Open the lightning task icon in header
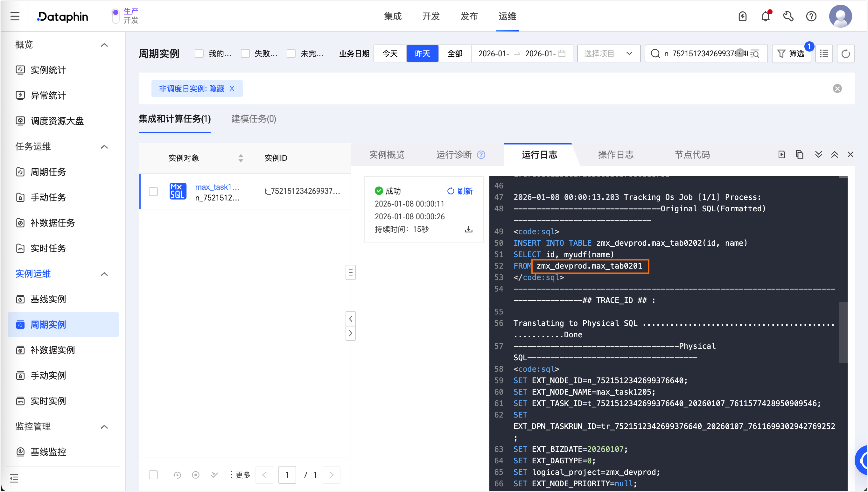868x492 pixels. point(742,16)
